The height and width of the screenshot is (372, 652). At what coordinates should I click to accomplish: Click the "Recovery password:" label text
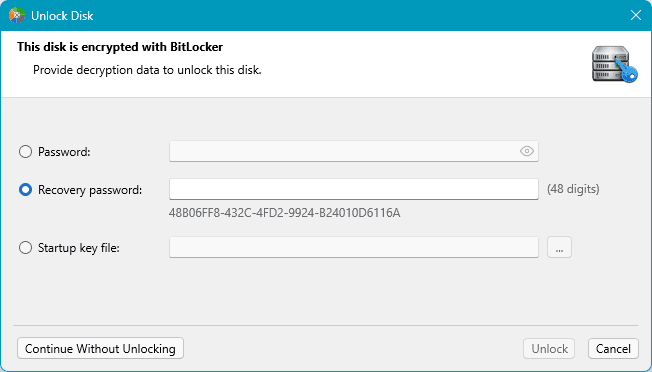[x=90, y=190]
